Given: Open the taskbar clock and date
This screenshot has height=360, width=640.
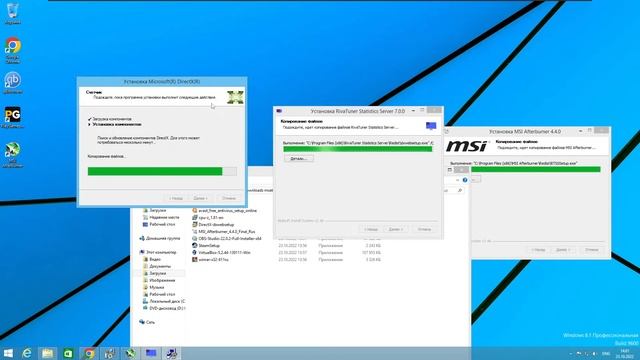Looking at the screenshot, I should pos(624,353).
